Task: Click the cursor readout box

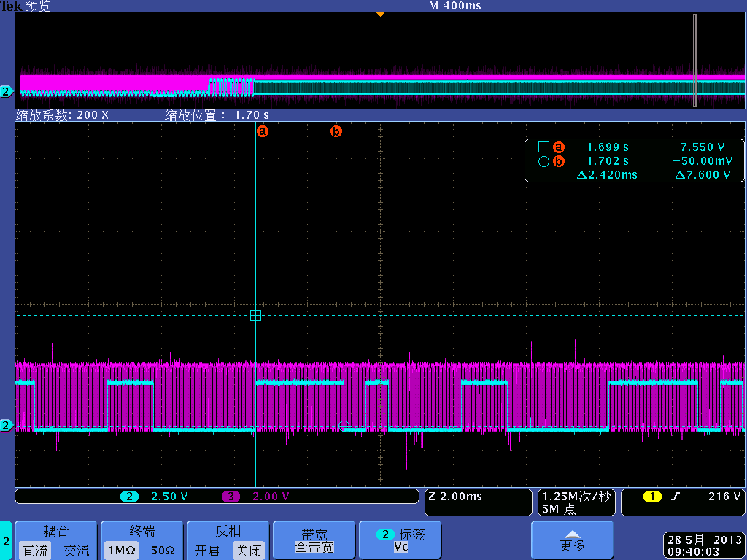Action: 633,160
